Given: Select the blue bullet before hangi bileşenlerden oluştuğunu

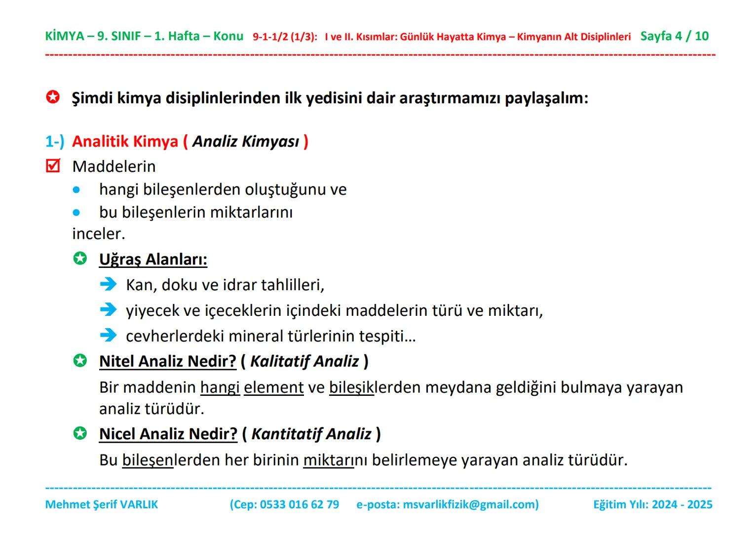Looking at the screenshot, I should click(x=77, y=190).
